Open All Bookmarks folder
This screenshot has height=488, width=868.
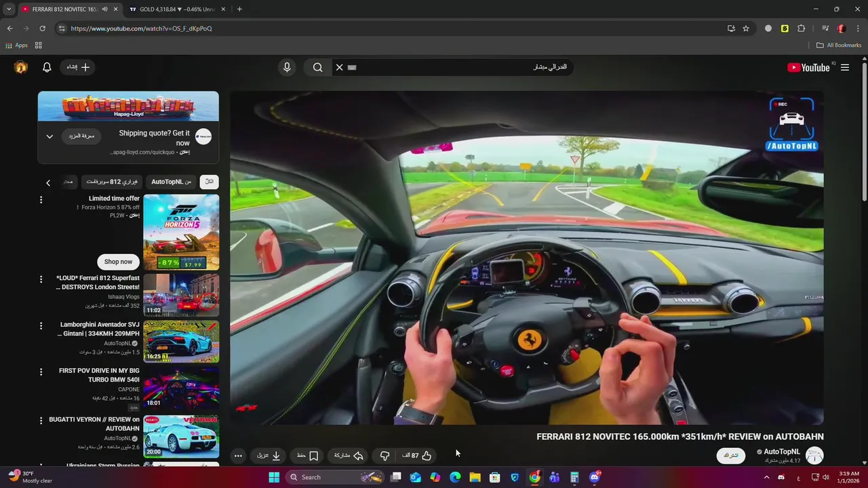(839, 45)
